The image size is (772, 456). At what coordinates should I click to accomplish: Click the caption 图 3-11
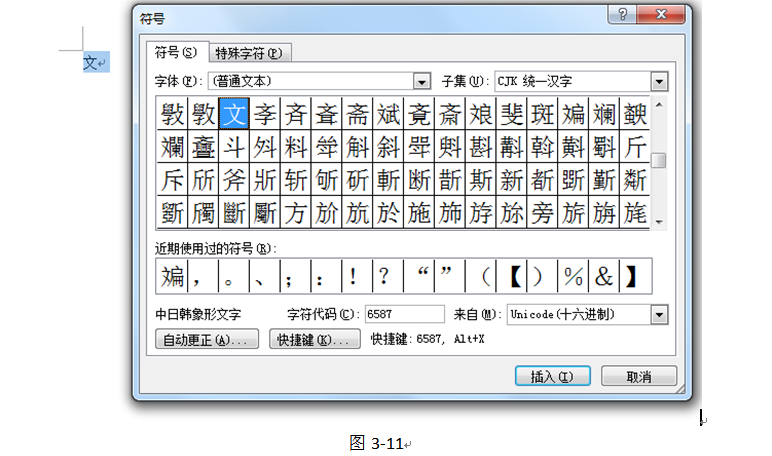pyautogui.click(x=377, y=443)
